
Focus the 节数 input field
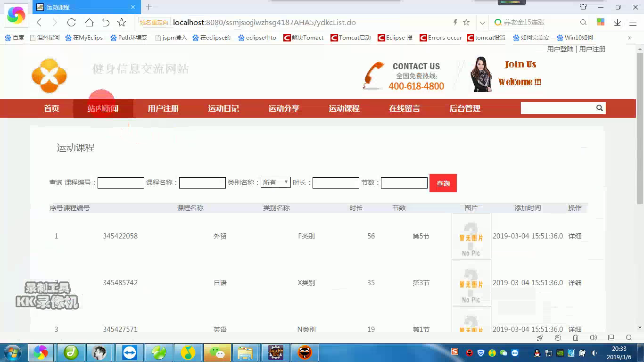[404, 183]
